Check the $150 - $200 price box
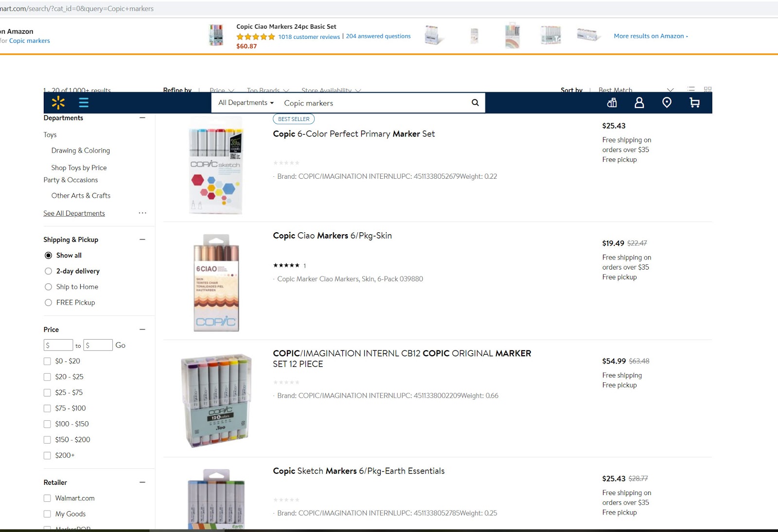The image size is (778, 532). 47,440
